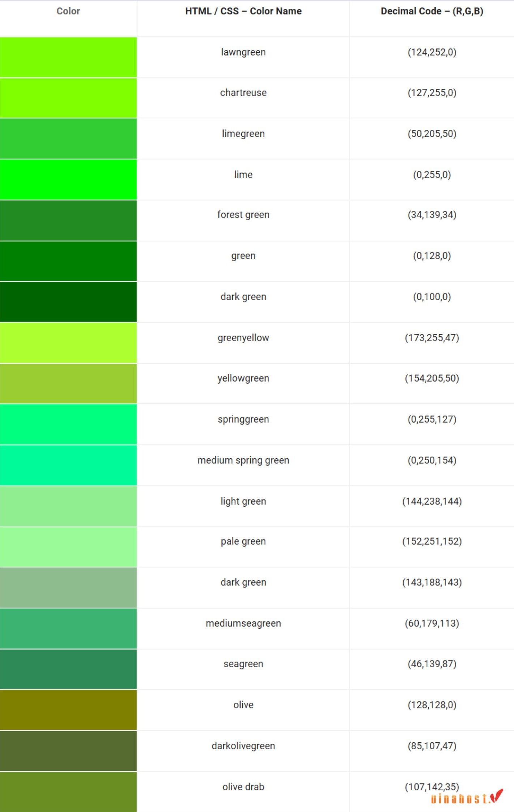Click the (128,128,0) decimal code

[432, 705]
